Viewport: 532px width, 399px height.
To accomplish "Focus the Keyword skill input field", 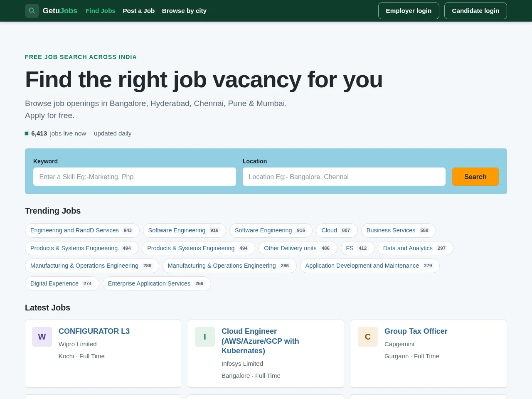I will (135, 177).
